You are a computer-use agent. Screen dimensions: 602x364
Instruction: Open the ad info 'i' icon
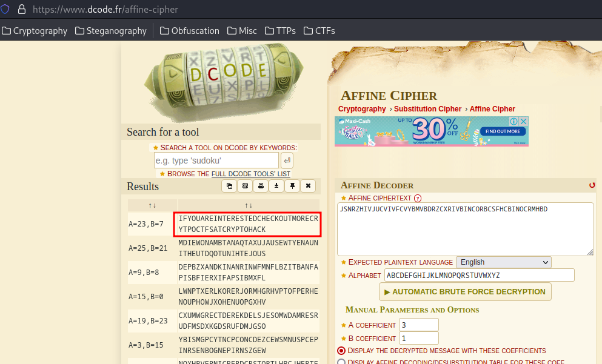click(x=513, y=122)
